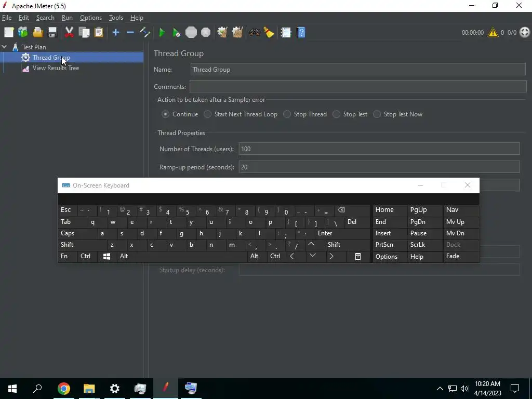Open Search with binoculars icon

[x=254, y=33]
